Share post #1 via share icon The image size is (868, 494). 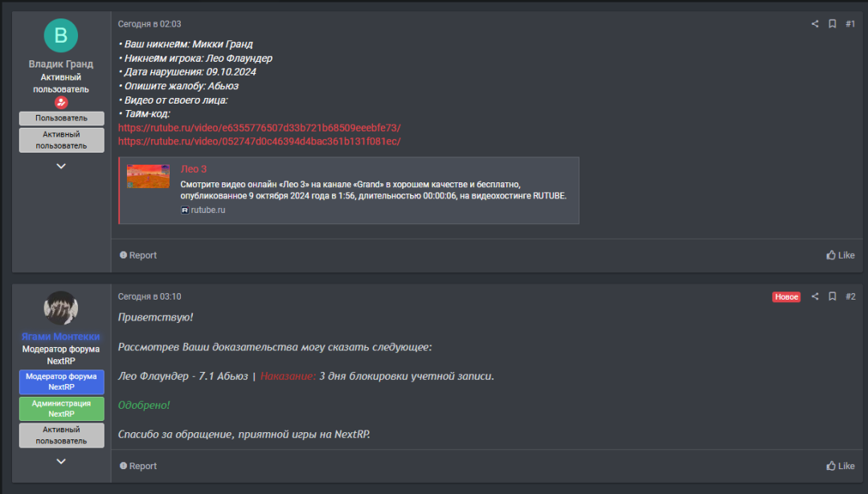click(x=815, y=24)
